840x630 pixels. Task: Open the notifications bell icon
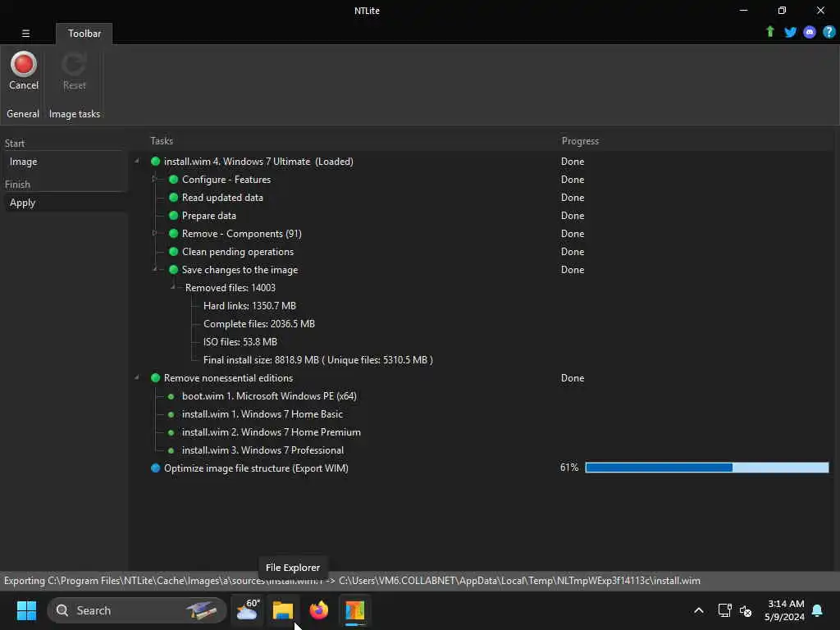[x=818, y=610]
